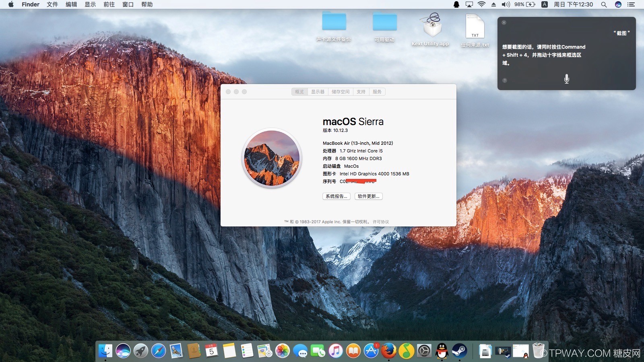Click the 软件更新... button

pos(369,196)
